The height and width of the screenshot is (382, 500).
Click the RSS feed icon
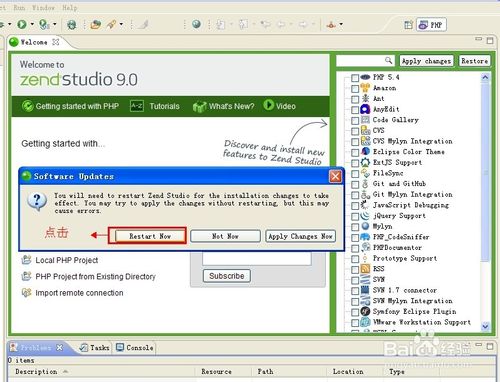tap(365, 269)
